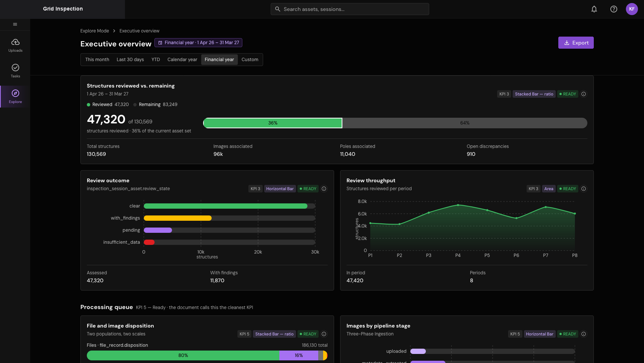The image size is (644, 363).
Task: Open the help question mark icon
Action: point(614,9)
